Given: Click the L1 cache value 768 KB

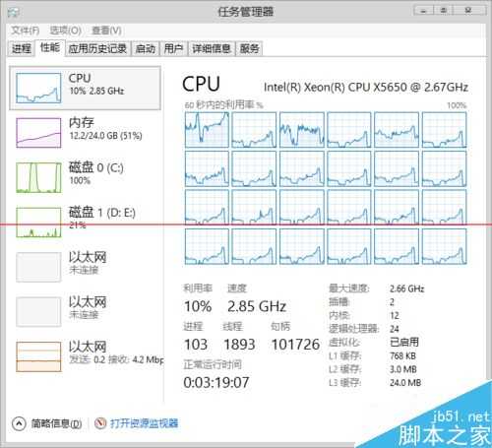Looking at the screenshot, I should click(x=402, y=355).
